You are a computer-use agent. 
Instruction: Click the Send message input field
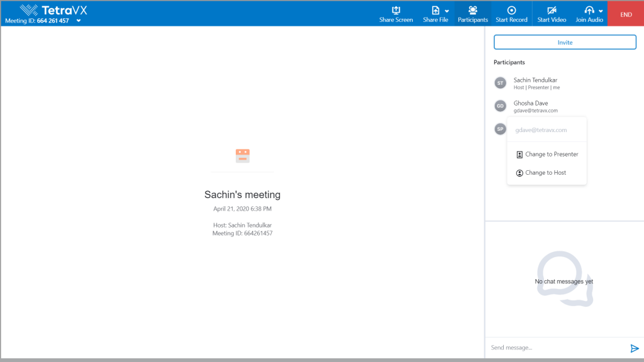tap(557, 348)
